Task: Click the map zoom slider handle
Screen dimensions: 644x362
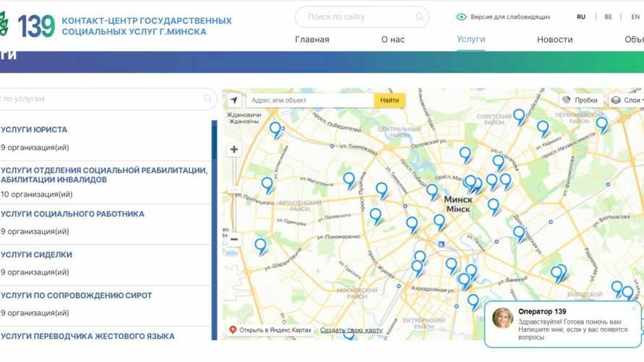Action: click(233, 190)
